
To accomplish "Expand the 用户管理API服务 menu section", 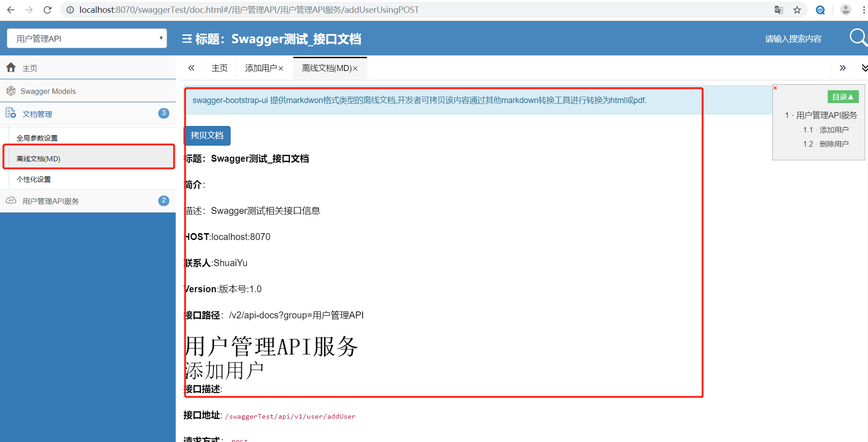I will click(88, 201).
